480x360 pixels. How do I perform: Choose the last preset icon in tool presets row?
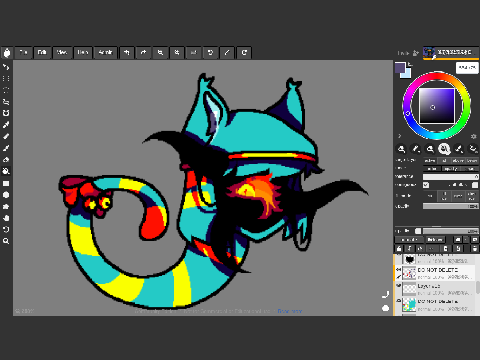473,149
